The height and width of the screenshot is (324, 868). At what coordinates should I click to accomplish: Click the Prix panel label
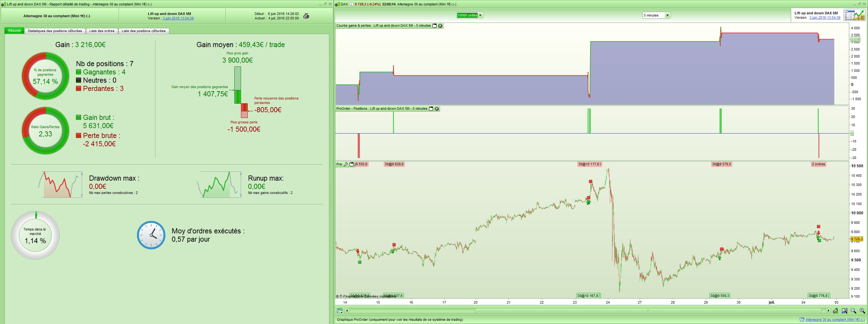point(339,164)
